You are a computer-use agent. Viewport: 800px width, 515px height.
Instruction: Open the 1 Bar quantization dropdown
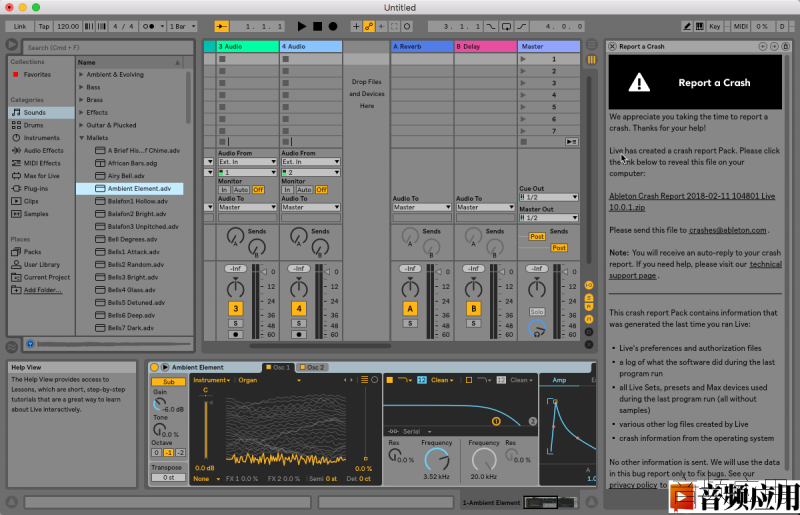coord(182,27)
